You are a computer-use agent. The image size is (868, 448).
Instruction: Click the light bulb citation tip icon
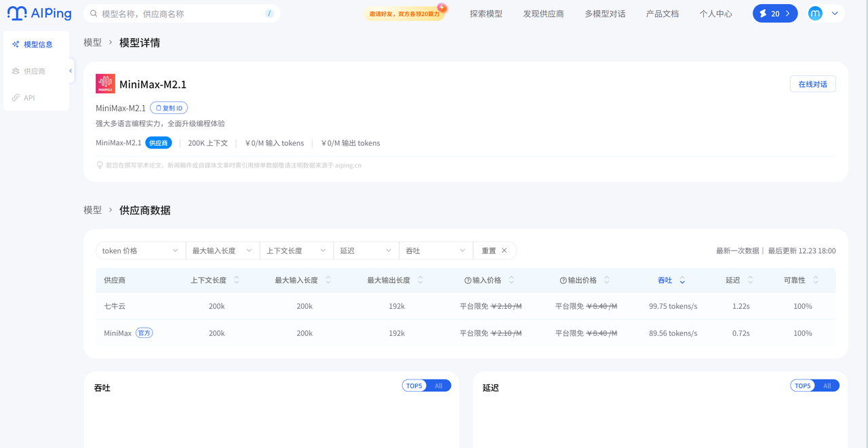click(x=100, y=165)
